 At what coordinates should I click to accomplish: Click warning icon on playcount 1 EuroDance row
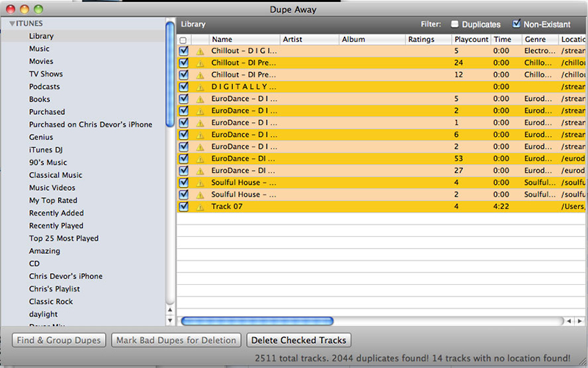[x=200, y=123]
